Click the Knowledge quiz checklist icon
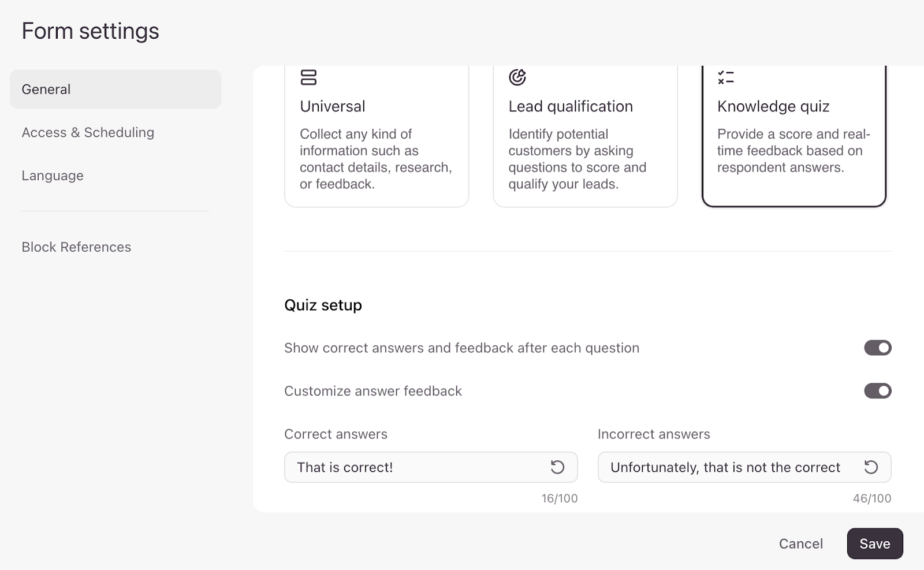This screenshot has width=924, height=570. [x=726, y=77]
